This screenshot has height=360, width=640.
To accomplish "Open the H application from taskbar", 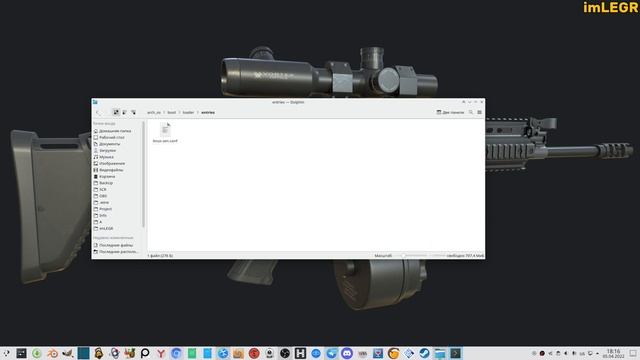I will (300, 353).
